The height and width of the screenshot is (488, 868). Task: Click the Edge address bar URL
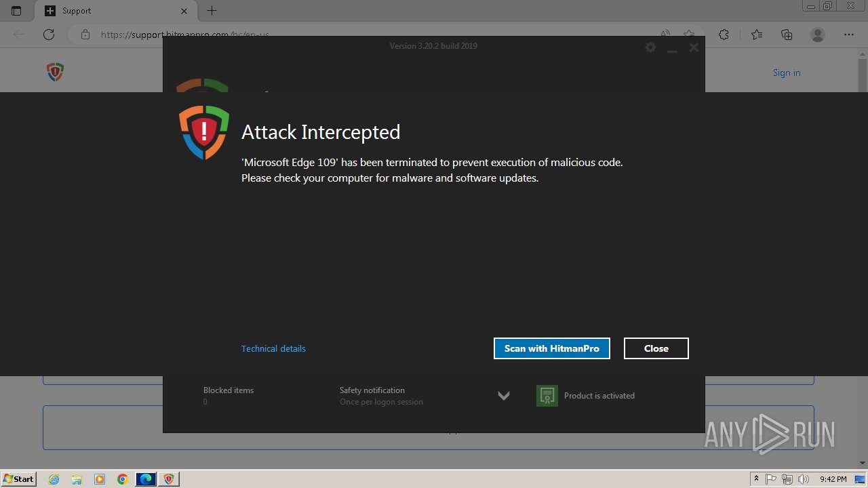[185, 35]
